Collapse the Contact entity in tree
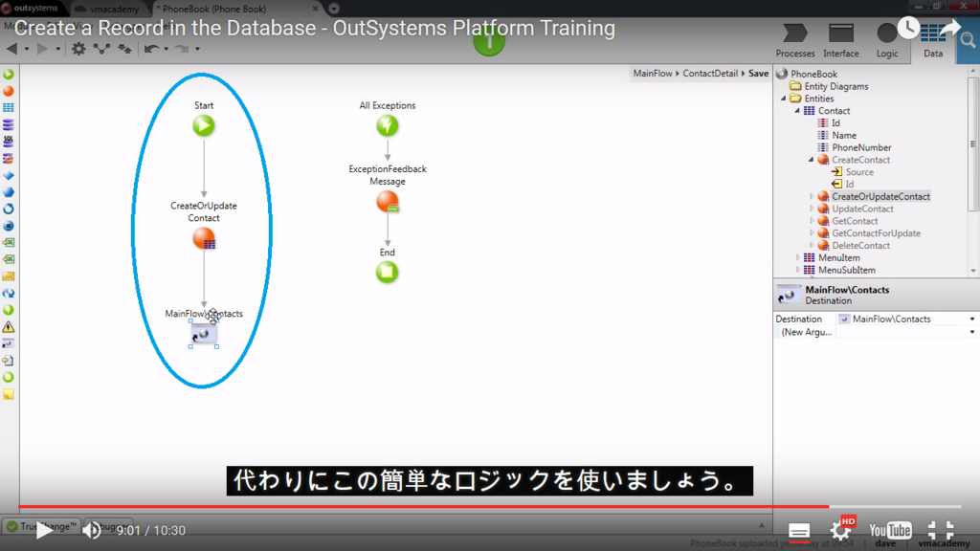980x551 pixels. pyautogui.click(x=797, y=111)
